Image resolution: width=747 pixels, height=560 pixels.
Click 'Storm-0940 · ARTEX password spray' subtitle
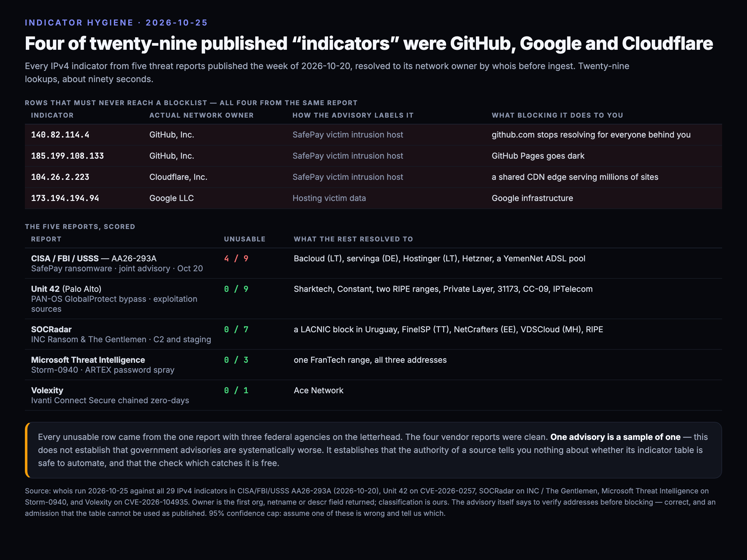[103, 370]
